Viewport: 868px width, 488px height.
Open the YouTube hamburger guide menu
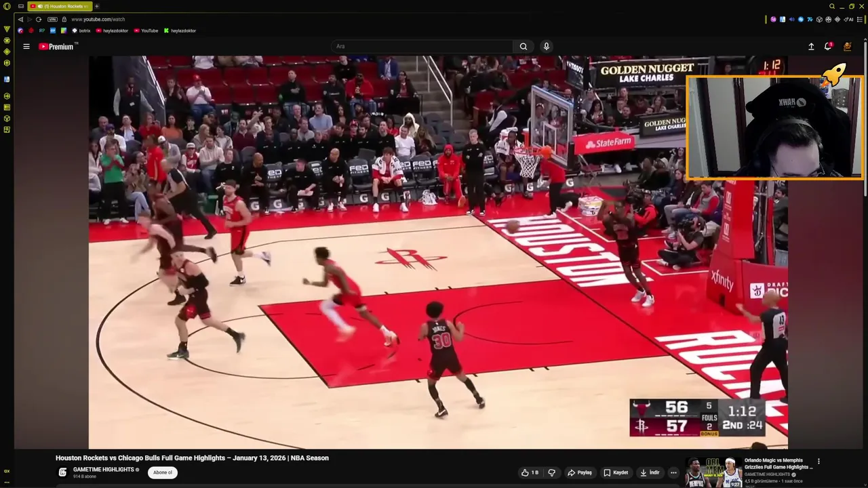click(x=26, y=47)
